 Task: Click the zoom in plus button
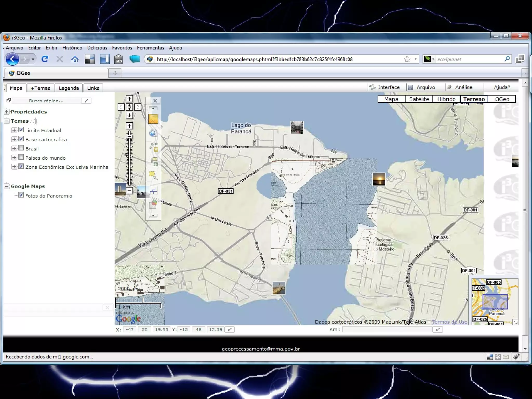(129, 126)
